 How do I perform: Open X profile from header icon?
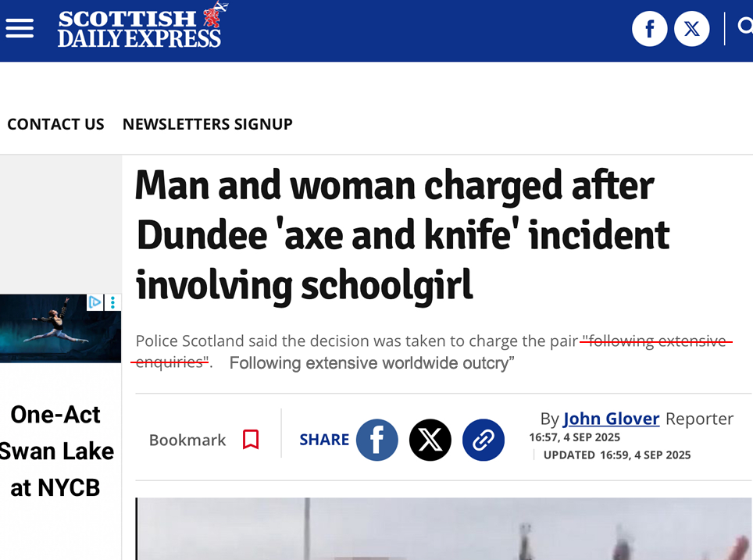(691, 29)
